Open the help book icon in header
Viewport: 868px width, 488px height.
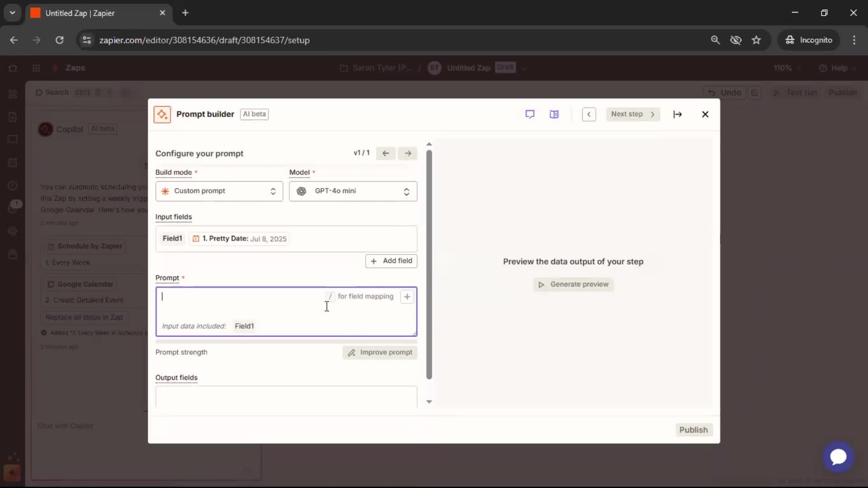(554, 114)
